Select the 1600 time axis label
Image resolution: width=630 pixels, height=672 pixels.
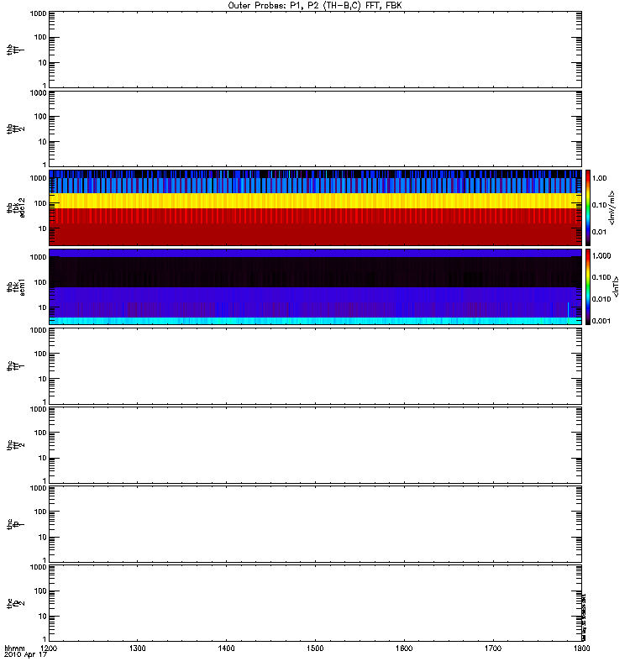click(x=404, y=648)
